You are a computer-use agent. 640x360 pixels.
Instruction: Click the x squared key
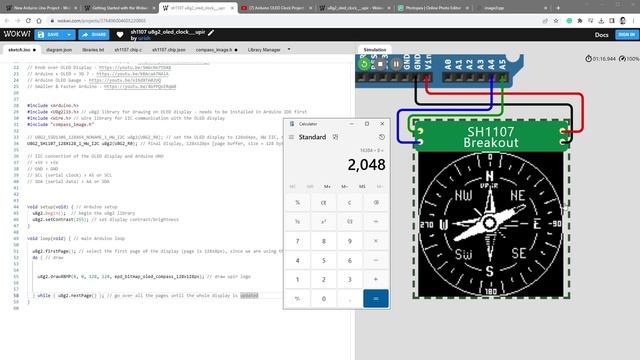coord(323,222)
